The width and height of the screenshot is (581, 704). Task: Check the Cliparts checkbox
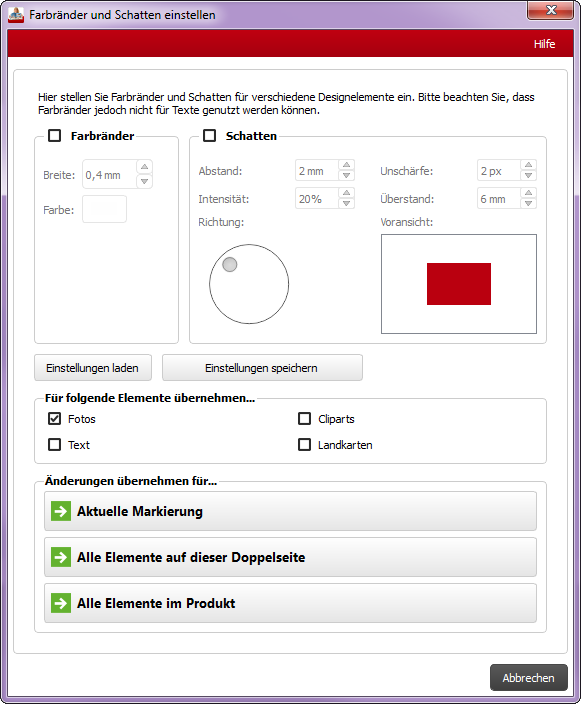pyautogui.click(x=304, y=419)
